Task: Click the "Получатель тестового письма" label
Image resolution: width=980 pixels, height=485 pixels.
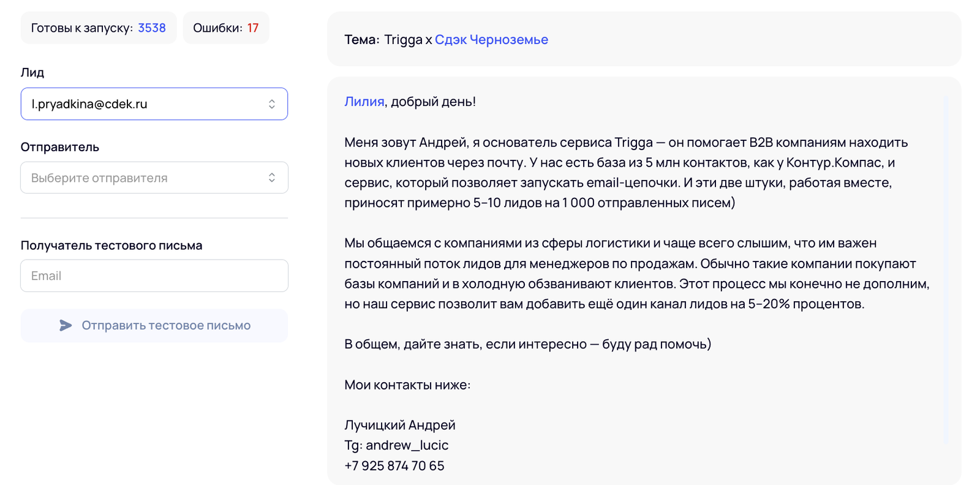Action: click(111, 246)
